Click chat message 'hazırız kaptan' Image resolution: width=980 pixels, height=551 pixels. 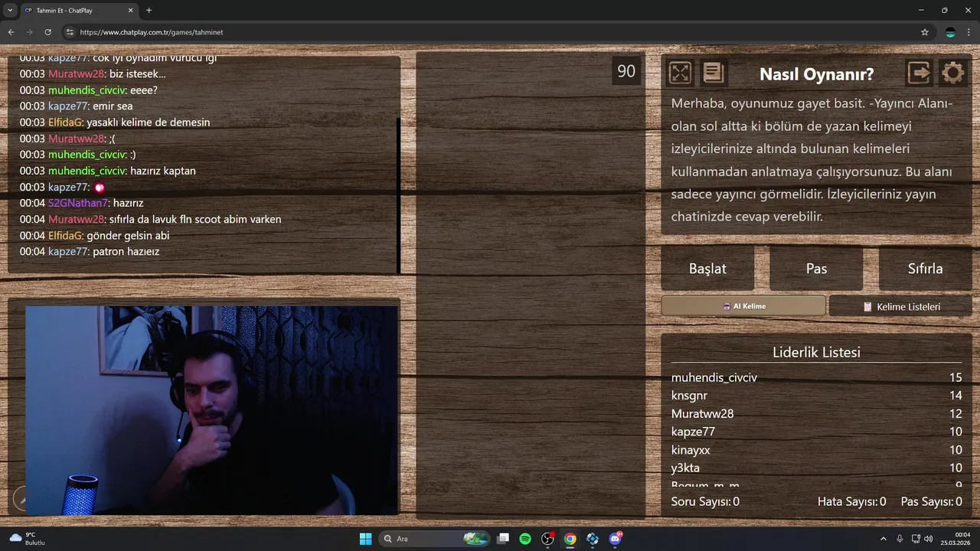[163, 171]
